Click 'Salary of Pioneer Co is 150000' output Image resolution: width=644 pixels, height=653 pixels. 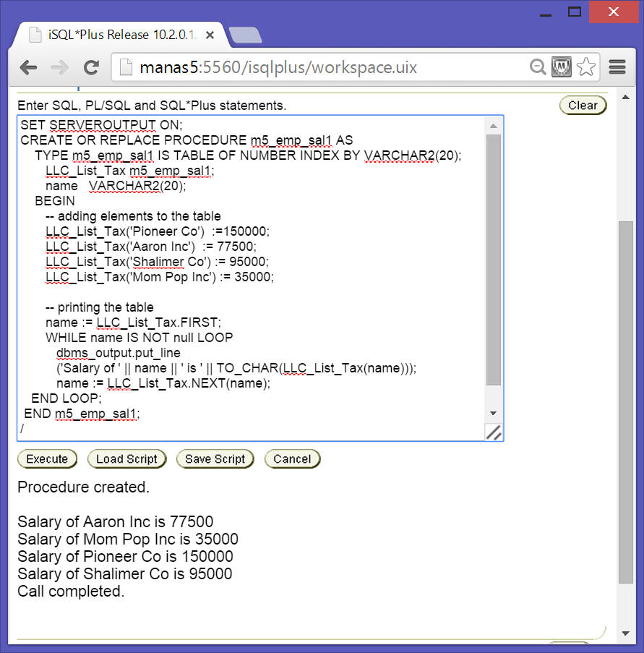(125, 557)
